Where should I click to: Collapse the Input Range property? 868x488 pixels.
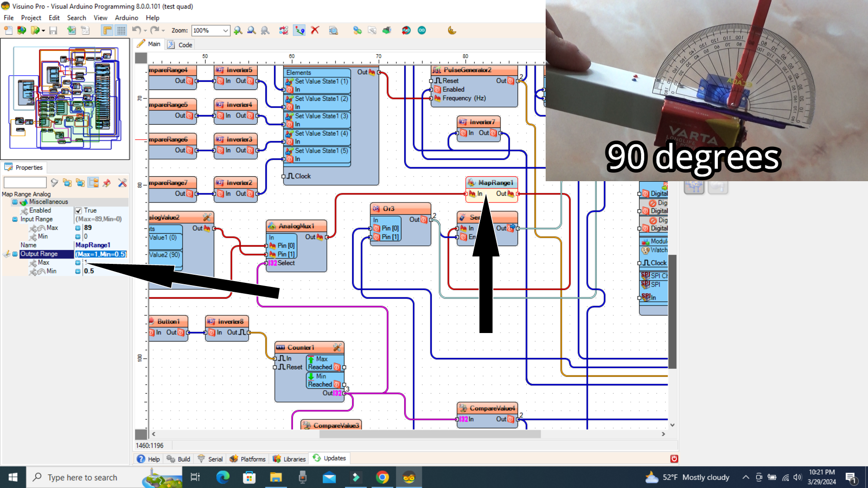[x=15, y=219]
